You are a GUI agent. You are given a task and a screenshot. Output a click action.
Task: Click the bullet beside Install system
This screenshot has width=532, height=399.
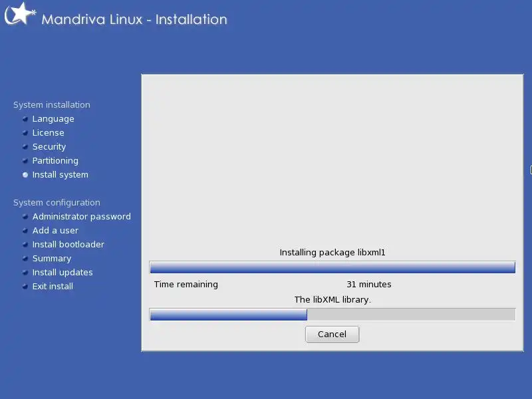pos(25,175)
